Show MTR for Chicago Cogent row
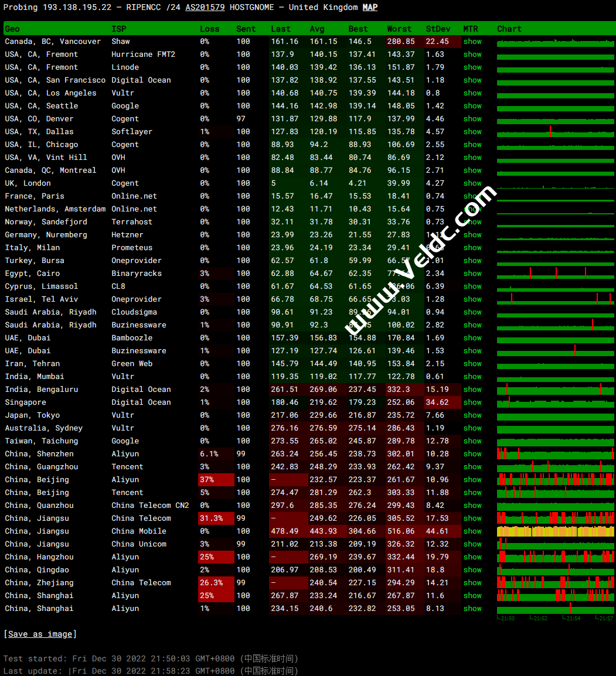 [472, 145]
